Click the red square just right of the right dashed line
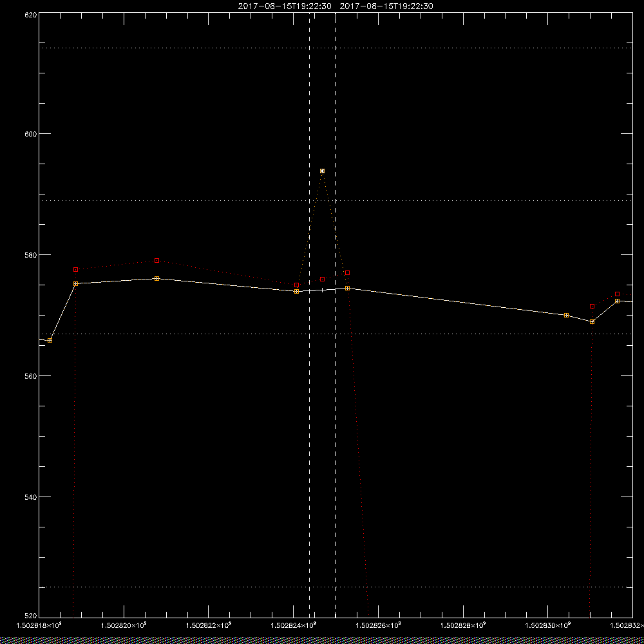This screenshot has width=644, height=644. click(348, 272)
